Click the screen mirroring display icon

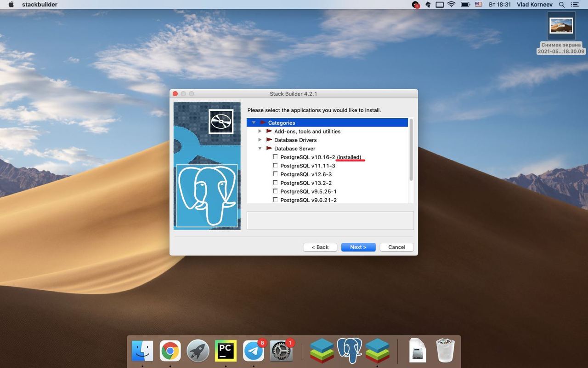(x=440, y=5)
